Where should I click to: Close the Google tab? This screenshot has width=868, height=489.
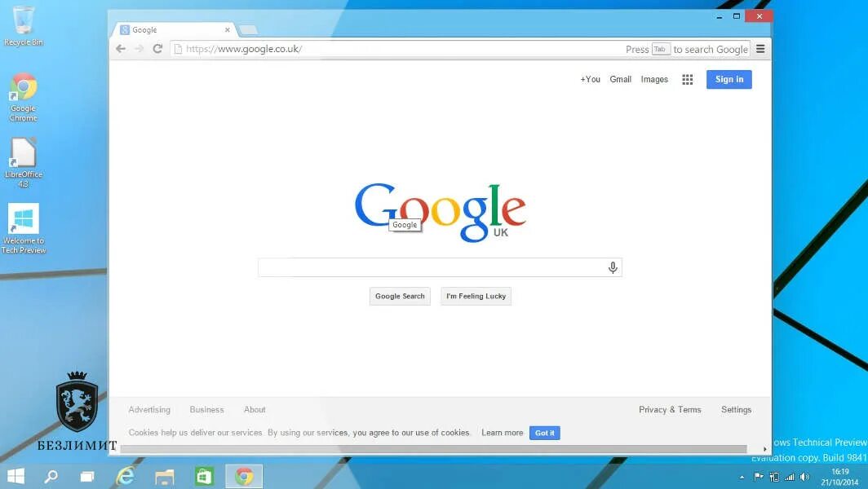click(227, 30)
